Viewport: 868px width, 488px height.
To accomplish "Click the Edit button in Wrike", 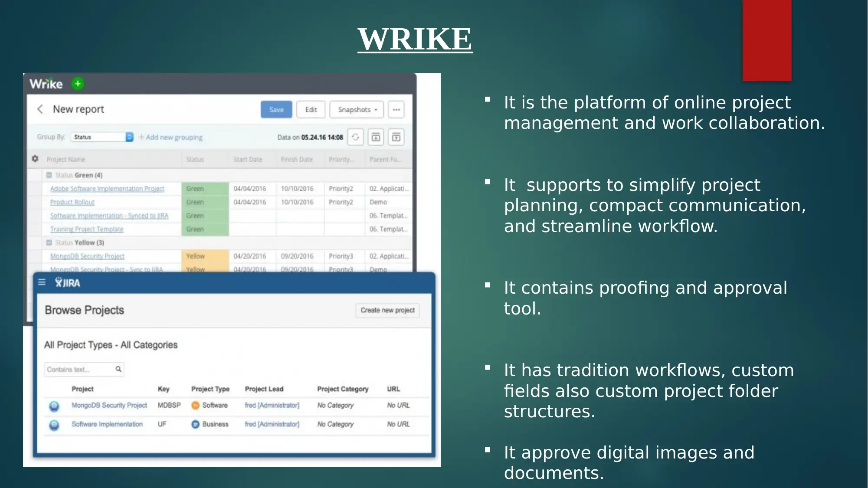I will coord(308,110).
